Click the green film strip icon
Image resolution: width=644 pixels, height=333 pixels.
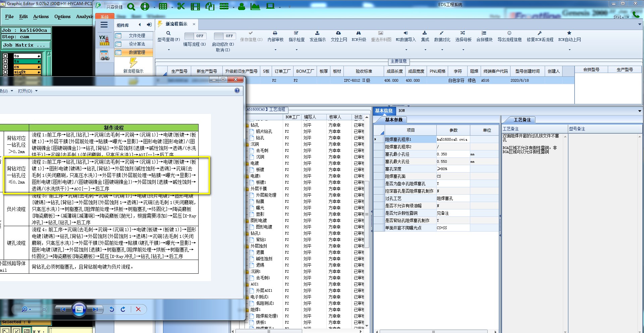click(x=195, y=6)
